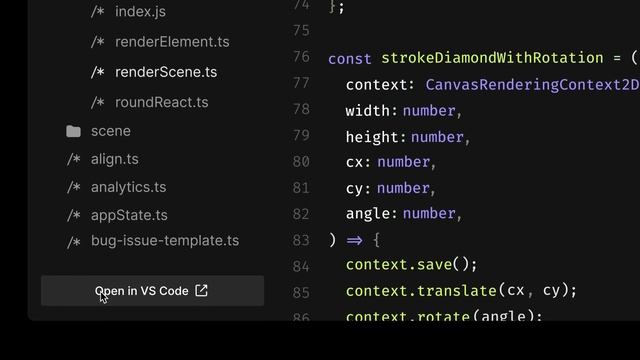Click line number 85 in the gutter

[x=301, y=292]
